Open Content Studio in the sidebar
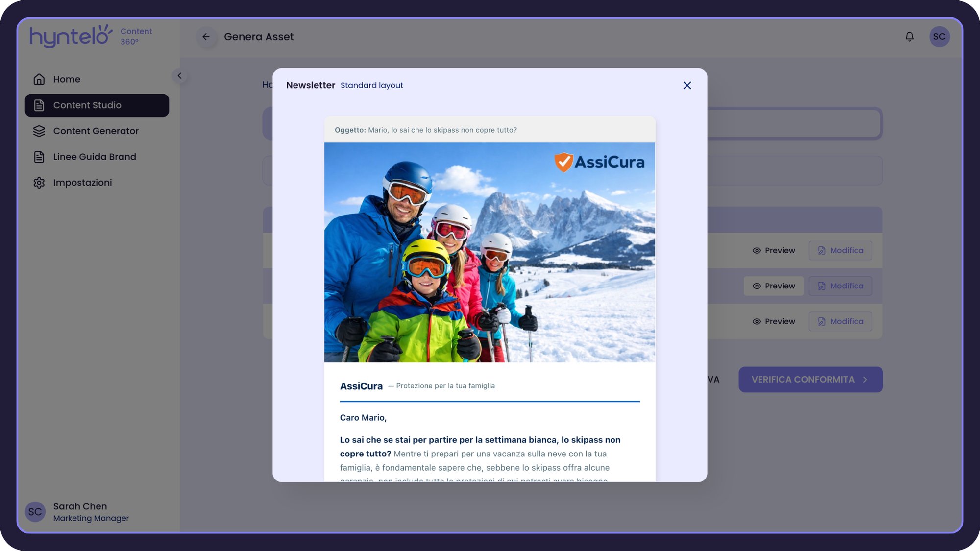Screen dimensions: 980x551 97,105
